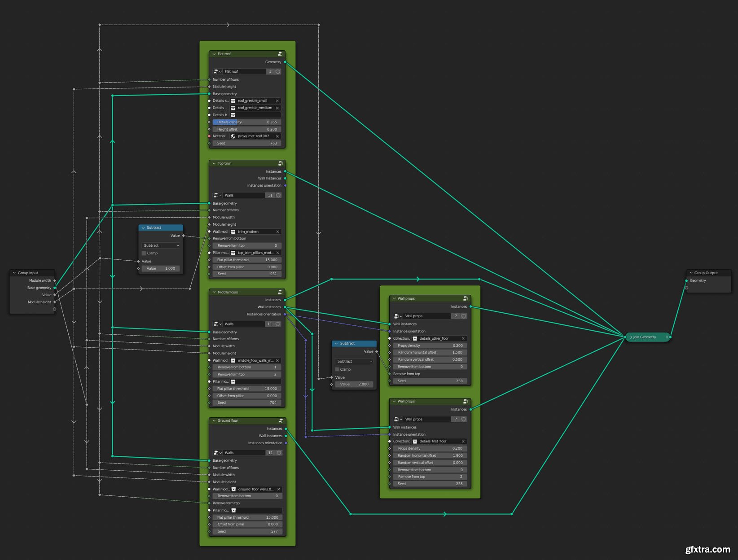738x560 pixels.
Task: Clear the top_trim_pillars_mod collection field
Action: [277, 253]
